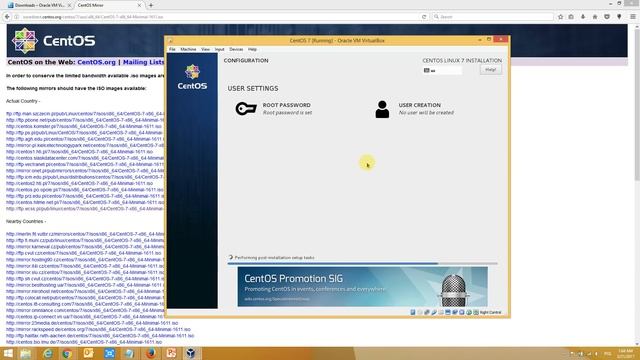This screenshot has width=640, height=360.
Task: Open a new Firefox tab
Action: [x=151, y=5]
